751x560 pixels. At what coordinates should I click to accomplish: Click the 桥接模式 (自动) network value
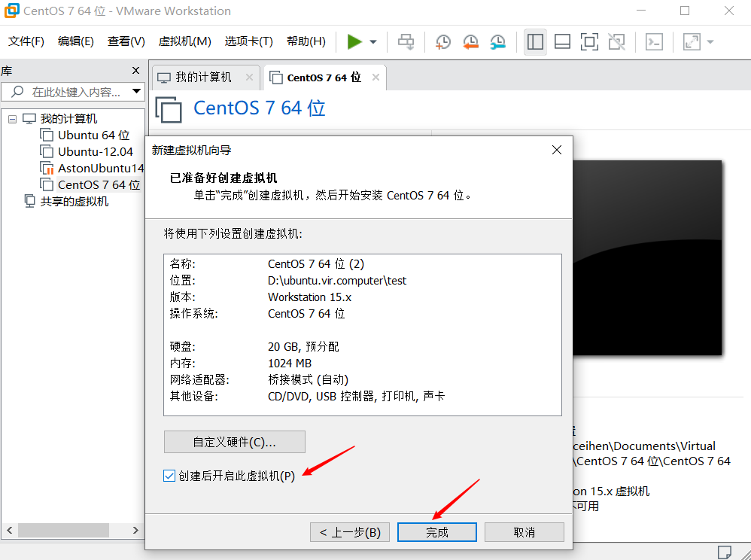point(309,380)
